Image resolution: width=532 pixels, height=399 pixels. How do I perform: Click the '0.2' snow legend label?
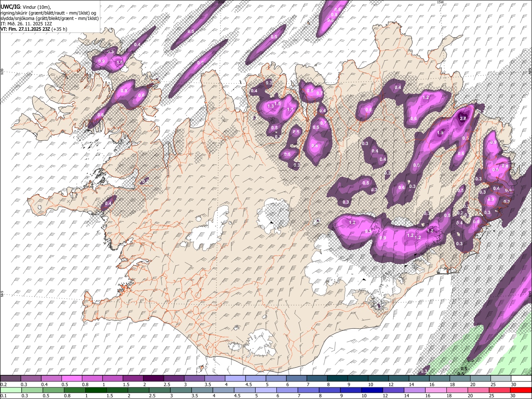[3, 384]
